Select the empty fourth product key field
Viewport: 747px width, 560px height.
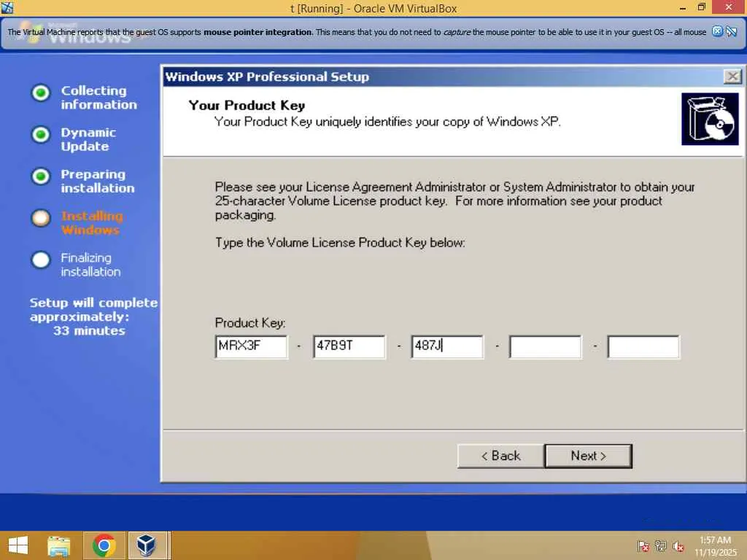point(546,346)
